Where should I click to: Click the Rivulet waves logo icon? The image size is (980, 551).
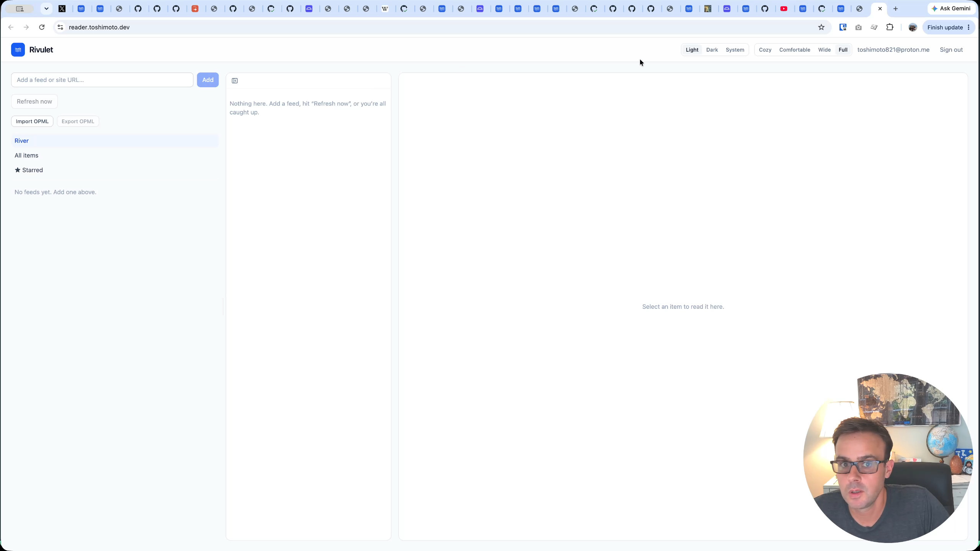point(18,50)
